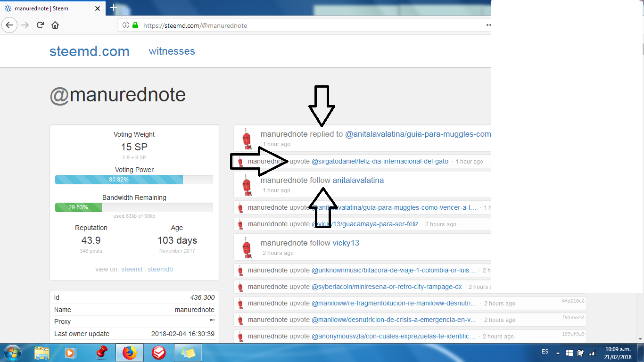
Task: Open the red stacked-layers taskbar app
Action: coord(158,353)
